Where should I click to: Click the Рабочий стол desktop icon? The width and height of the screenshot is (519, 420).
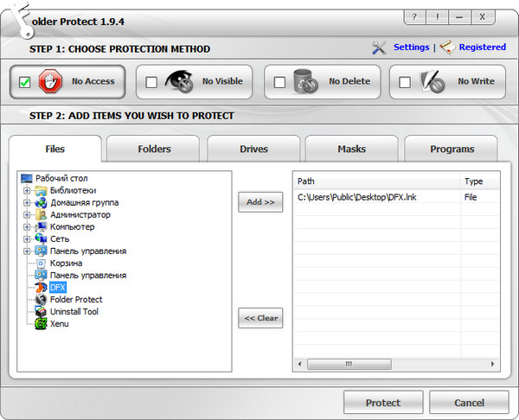coord(27,178)
